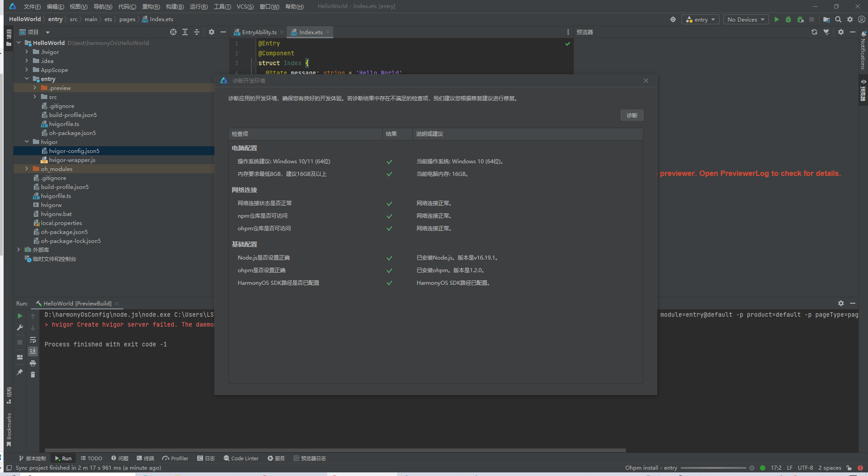Click the project structure icon in top toolbar
Image resolution: width=868 pixels, height=476 pixels.
pyautogui.click(x=827, y=19)
